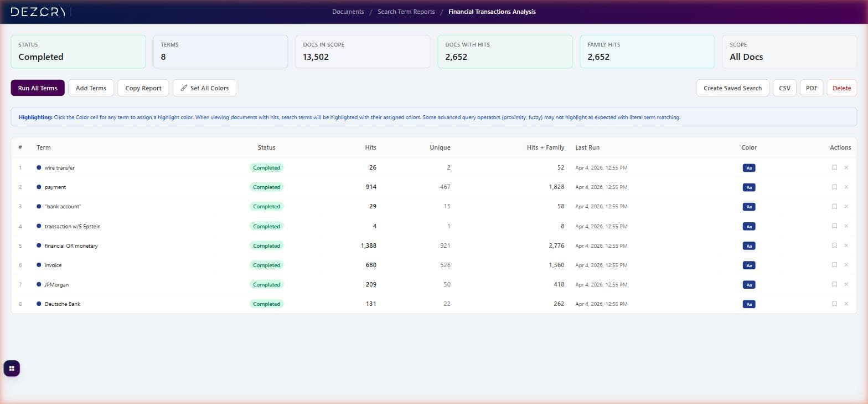Click the DEZCRY logo

[x=38, y=12]
